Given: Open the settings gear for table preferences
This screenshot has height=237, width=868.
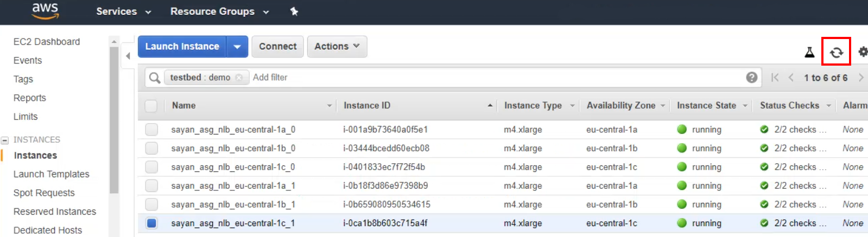Looking at the screenshot, I should (x=863, y=52).
